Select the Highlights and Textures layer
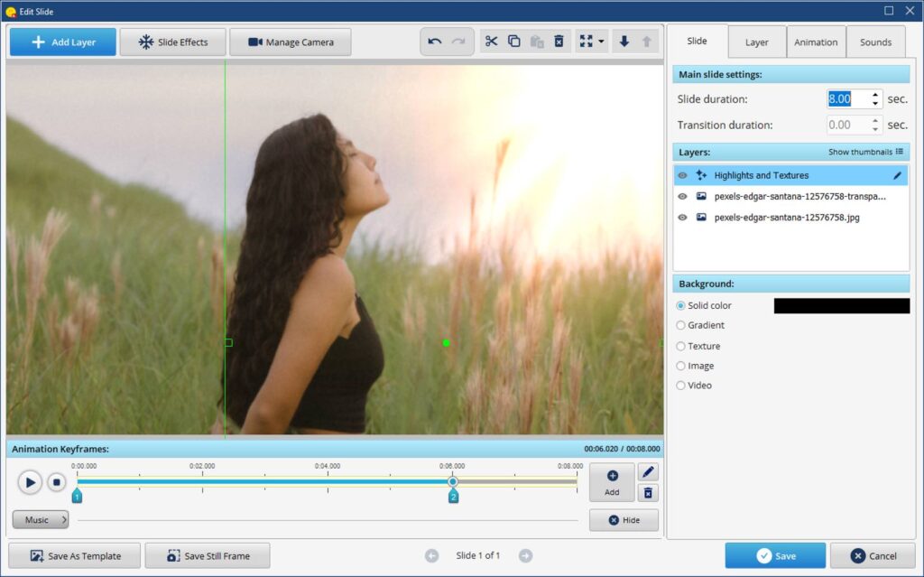 pos(790,175)
